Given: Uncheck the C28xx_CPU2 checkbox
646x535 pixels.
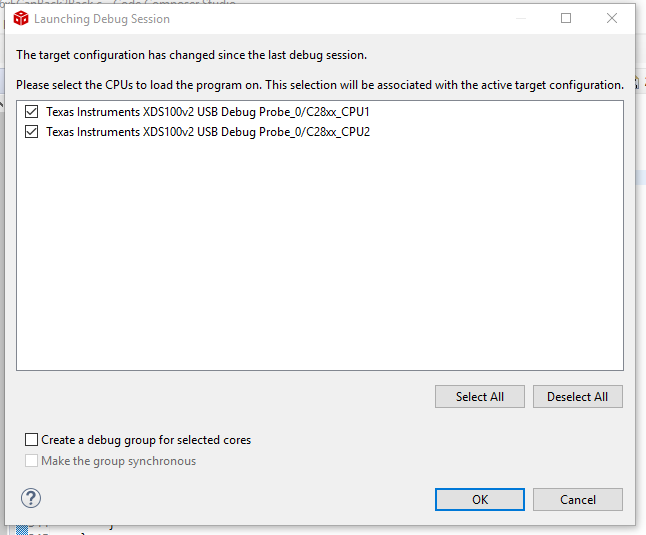Looking at the screenshot, I should click(32, 131).
